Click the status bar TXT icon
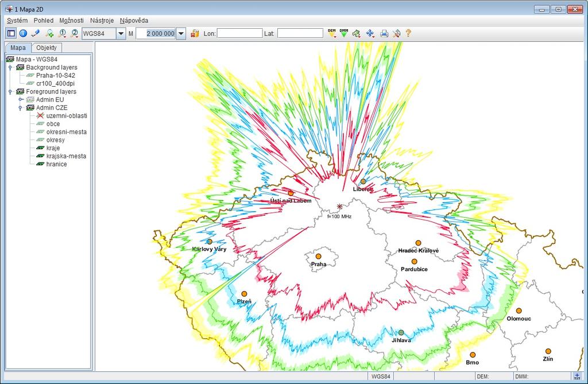The image size is (588, 384). pos(577,376)
